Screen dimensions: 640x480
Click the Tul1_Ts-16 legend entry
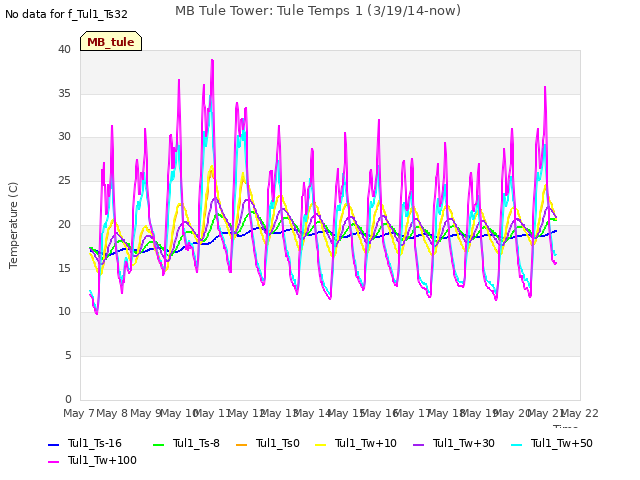point(85,443)
